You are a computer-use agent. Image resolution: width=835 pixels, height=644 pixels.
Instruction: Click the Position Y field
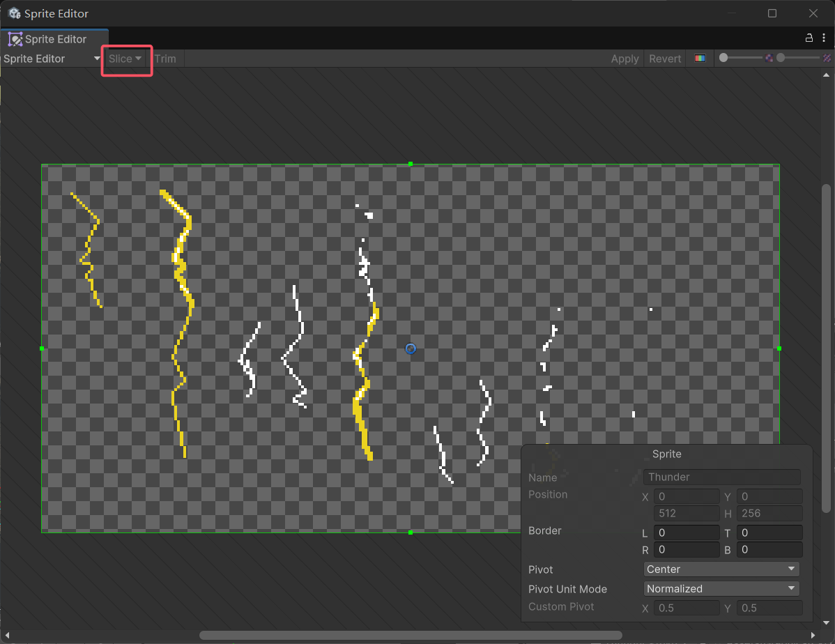click(769, 496)
